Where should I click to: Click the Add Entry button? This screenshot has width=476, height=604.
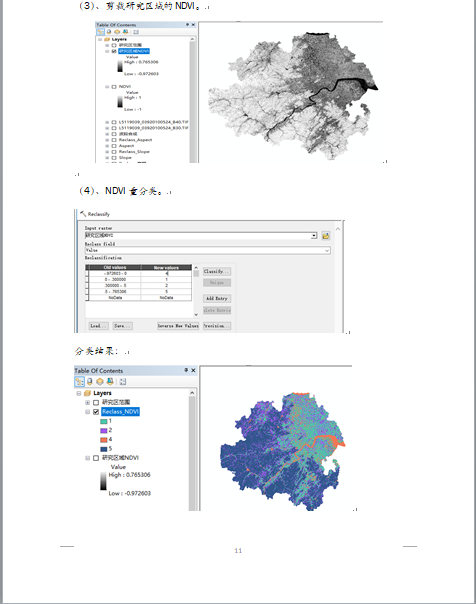point(217,299)
